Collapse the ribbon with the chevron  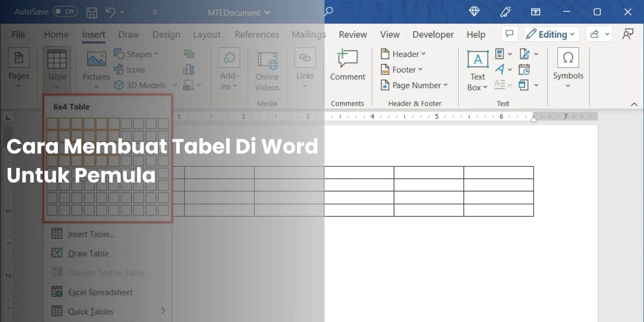click(634, 104)
